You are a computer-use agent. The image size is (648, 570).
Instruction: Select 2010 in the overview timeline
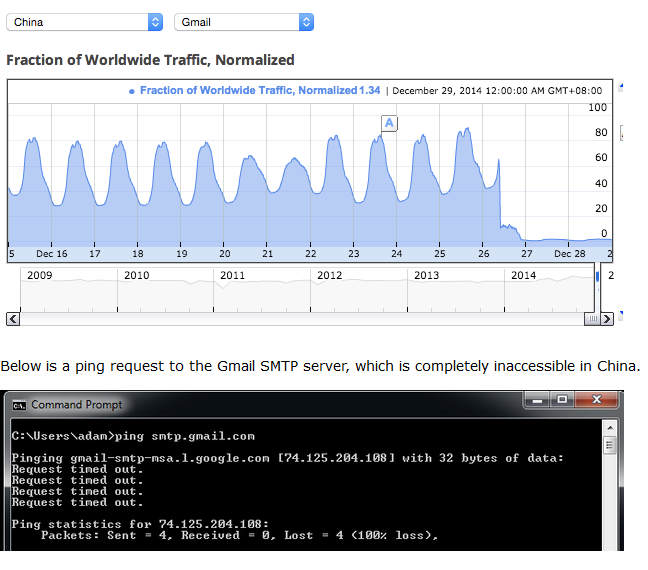(137, 275)
